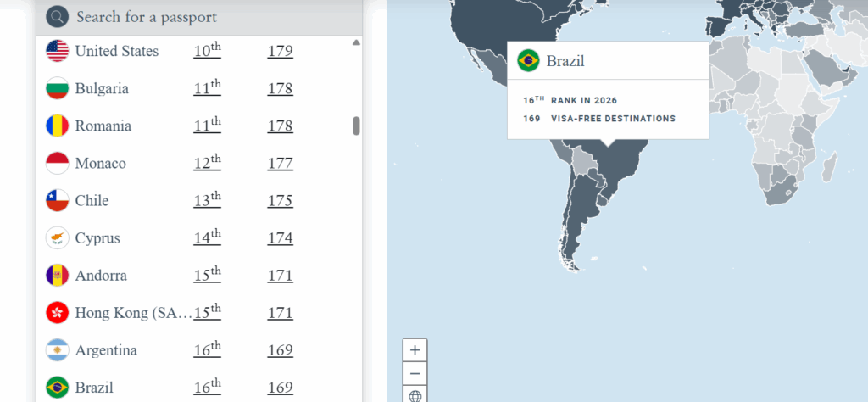The height and width of the screenshot is (402, 868).
Task: Click Argentina's score 169
Action: coord(280,350)
